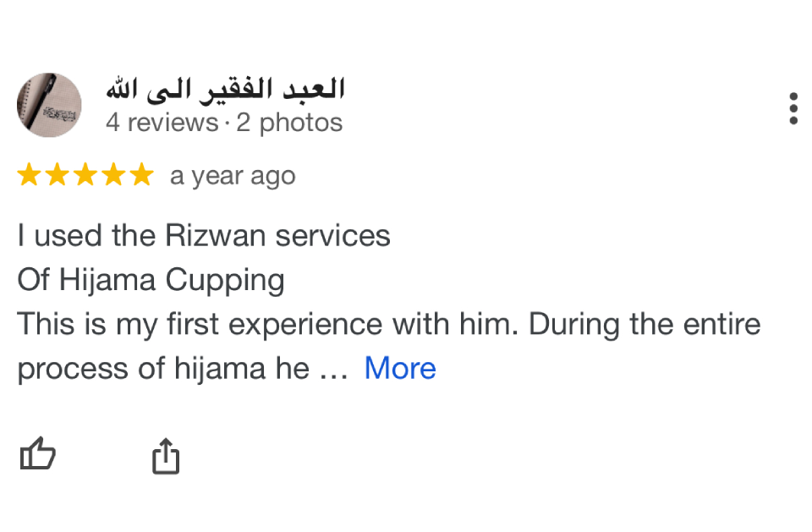Viewport: 812px width, 532px height.
Task: Open the reviewer's round profile picture
Action: coord(49,105)
